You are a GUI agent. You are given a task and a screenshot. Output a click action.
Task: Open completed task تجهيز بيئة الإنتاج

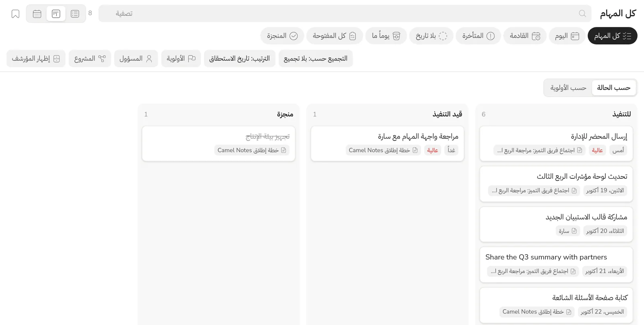point(219,144)
